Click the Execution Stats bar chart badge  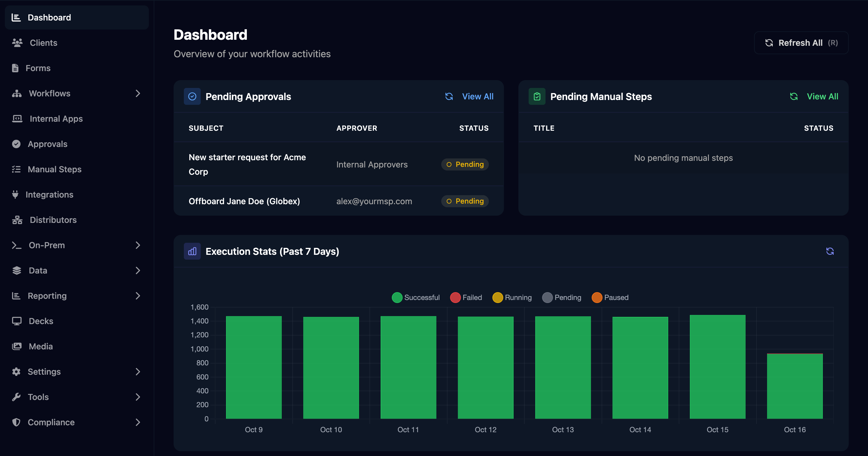tap(192, 251)
